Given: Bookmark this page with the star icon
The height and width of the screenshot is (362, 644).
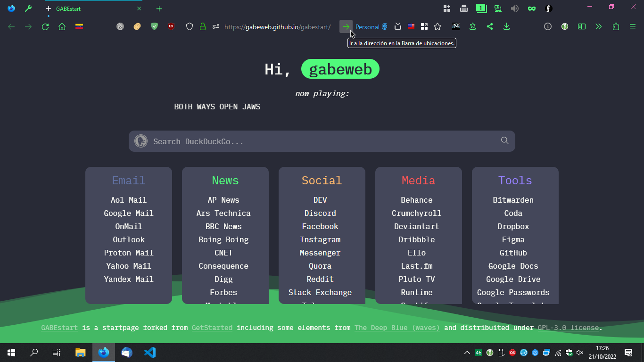Looking at the screenshot, I should [438, 27].
